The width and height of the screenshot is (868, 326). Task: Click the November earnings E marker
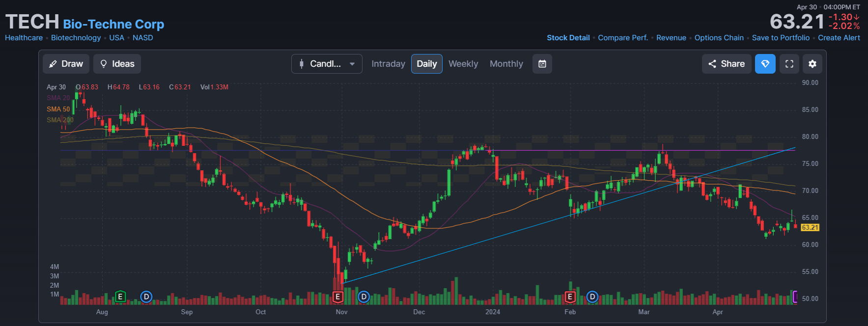pyautogui.click(x=337, y=297)
